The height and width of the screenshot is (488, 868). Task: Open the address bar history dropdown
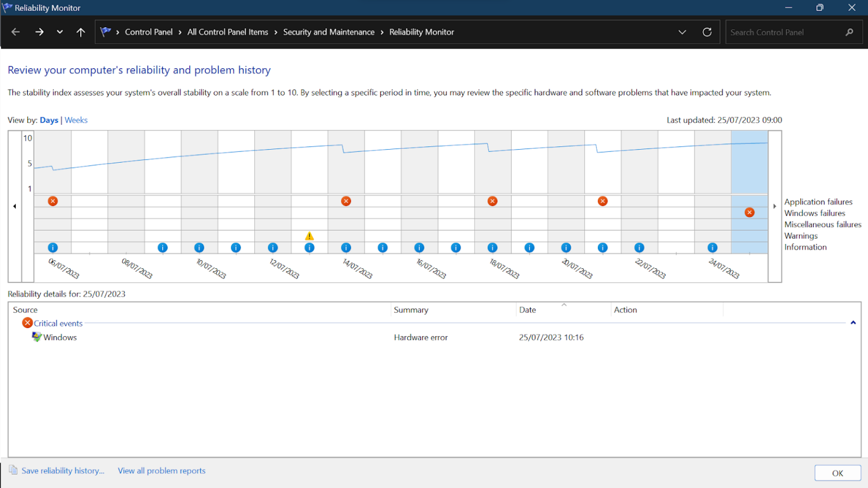pos(682,32)
